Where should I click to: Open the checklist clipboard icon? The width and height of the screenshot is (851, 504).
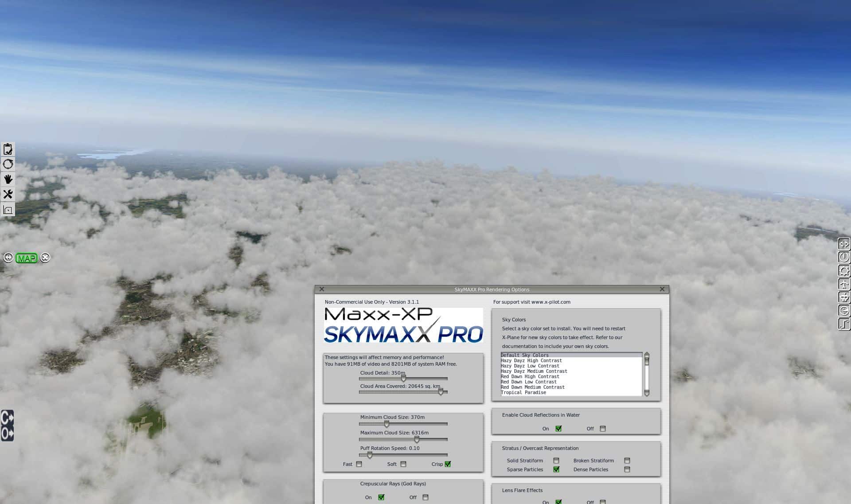click(x=8, y=149)
